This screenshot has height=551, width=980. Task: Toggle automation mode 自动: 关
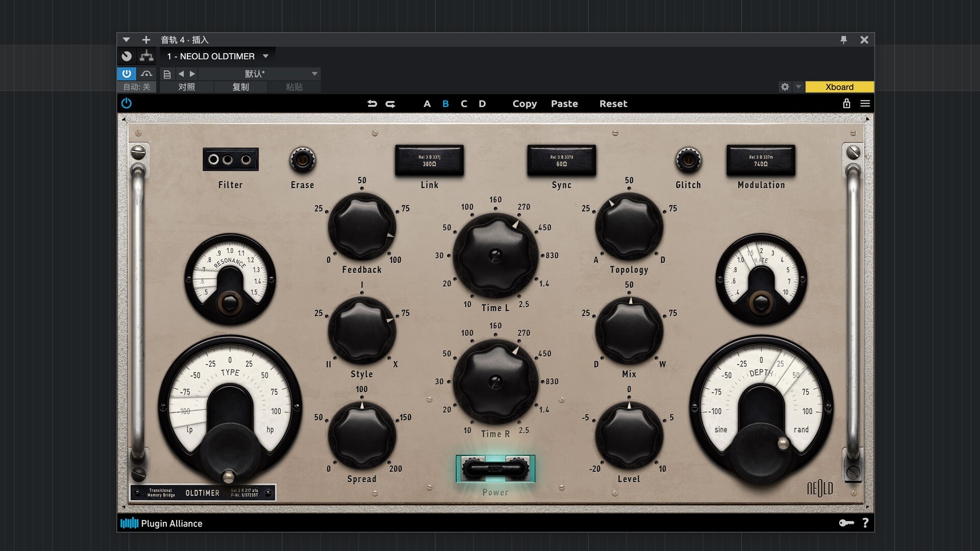pos(137,87)
